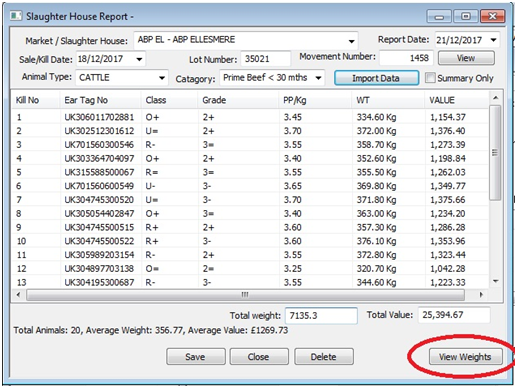Click the Total Value field
This screenshot has height=388, width=517.
point(454,315)
